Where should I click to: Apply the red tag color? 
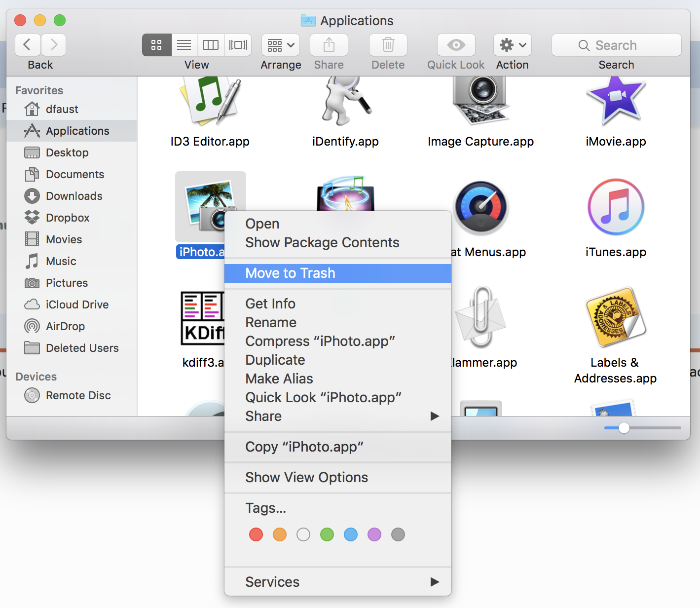point(256,534)
